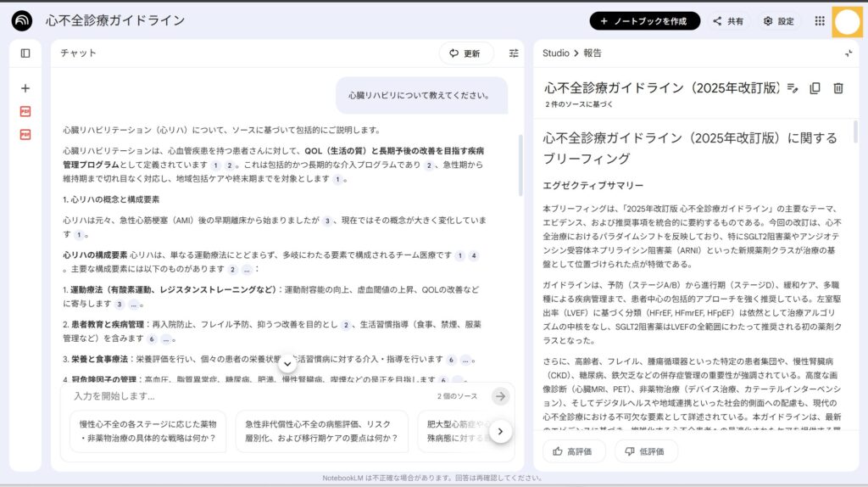Viewport: 868px width, 487px height.
Task: Open the second PDF source icon
Action: (x=25, y=134)
